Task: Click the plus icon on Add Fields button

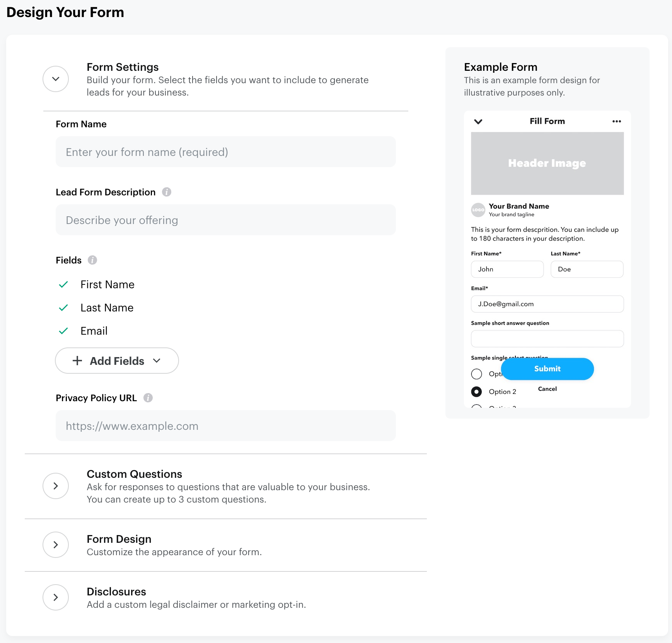Action: coord(77,361)
